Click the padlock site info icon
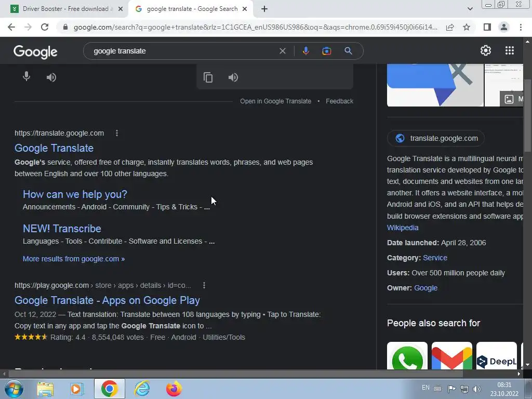532x399 pixels. [x=65, y=27]
